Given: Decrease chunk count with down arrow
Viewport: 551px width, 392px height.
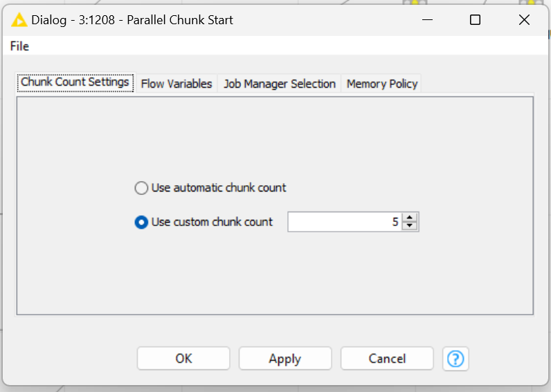Looking at the screenshot, I should (410, 226).
